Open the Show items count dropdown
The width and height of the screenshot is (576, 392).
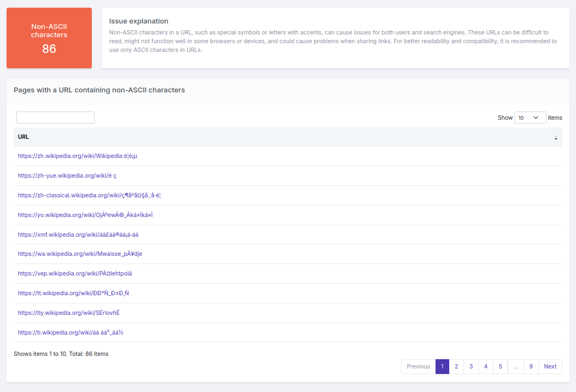coord(530,118)
